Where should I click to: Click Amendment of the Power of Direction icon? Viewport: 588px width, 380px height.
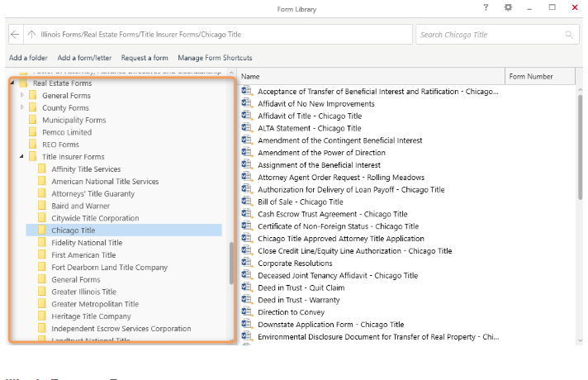click(x=246, y=152)
